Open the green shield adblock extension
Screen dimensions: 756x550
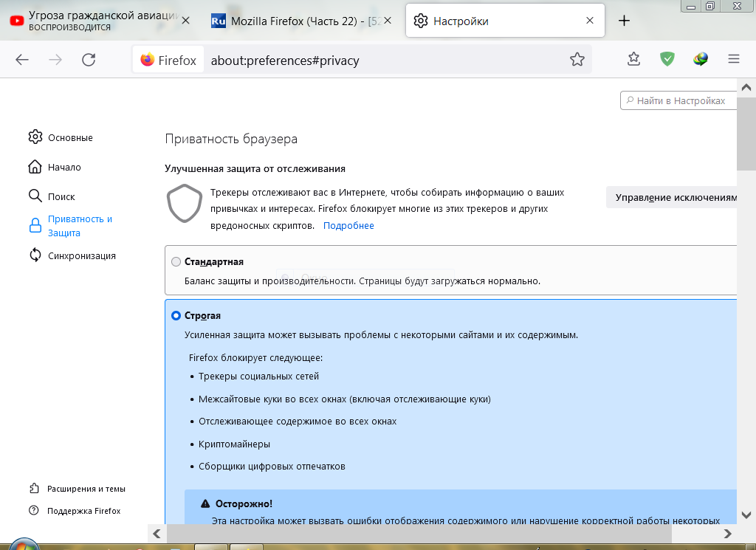point(667,59)
